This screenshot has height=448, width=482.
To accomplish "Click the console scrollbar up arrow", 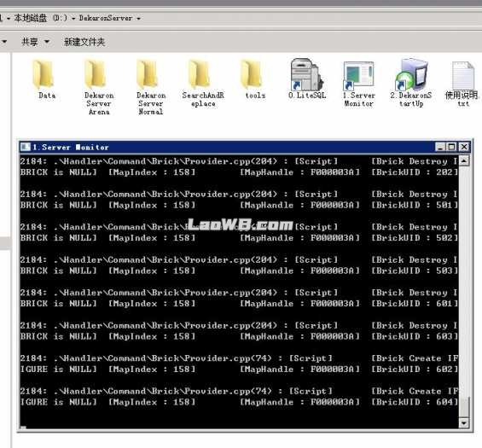I will tap(464, 160).
